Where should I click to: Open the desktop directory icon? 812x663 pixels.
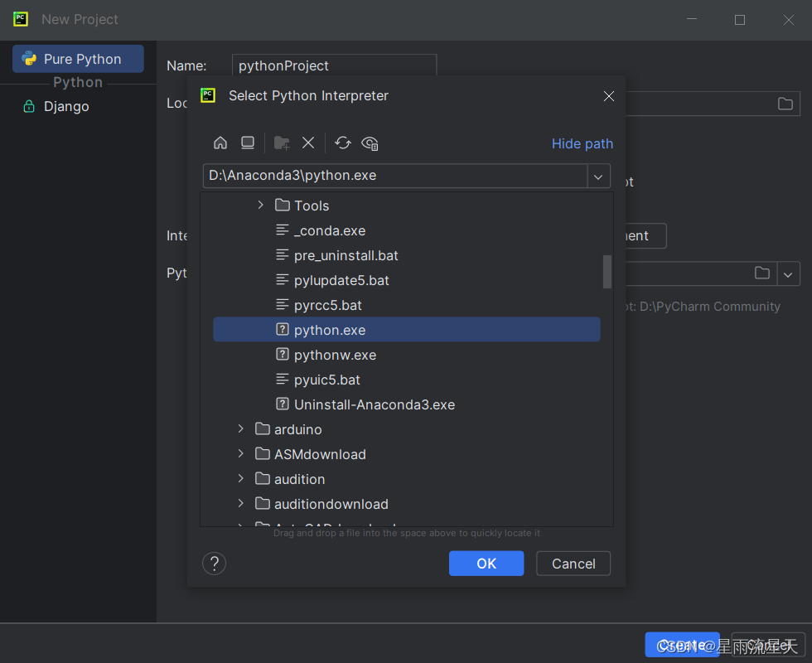pyautogui.click(x=248, y=143)
